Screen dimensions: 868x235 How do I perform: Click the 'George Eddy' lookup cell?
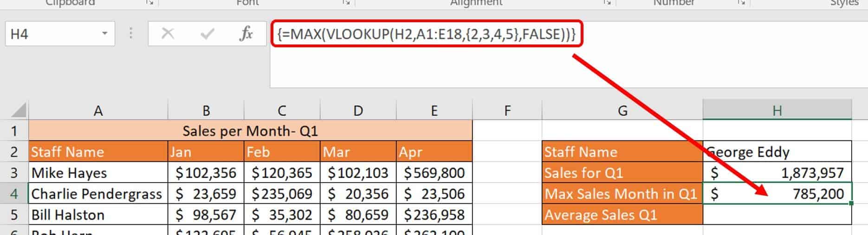777,152
